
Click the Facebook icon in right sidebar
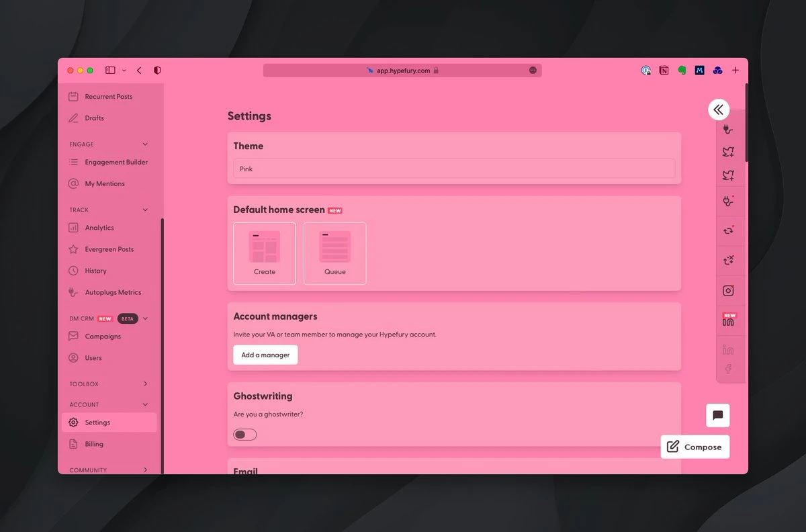tap(728, 369)
